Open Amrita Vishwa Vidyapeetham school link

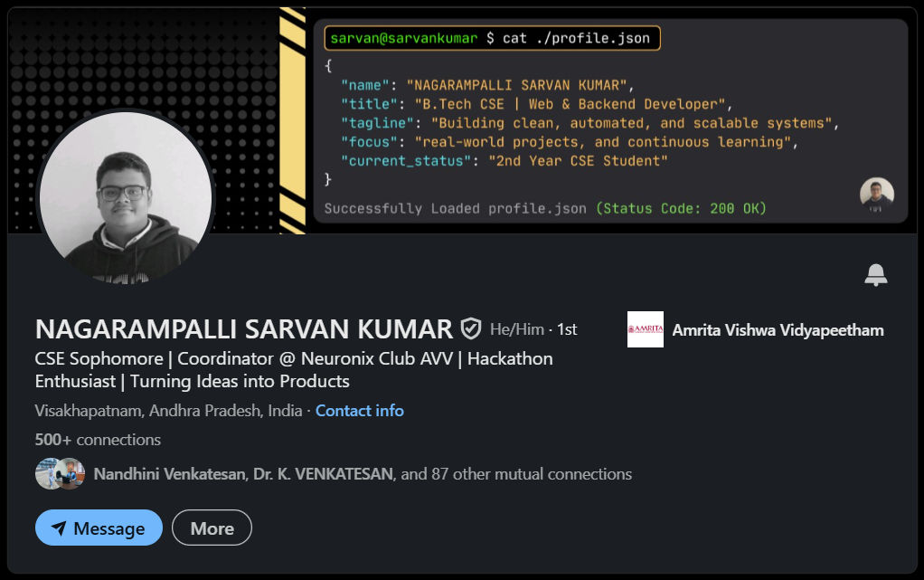[778, 330]
